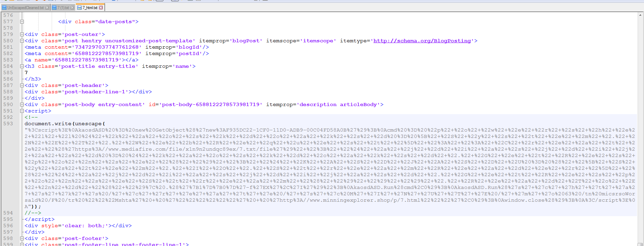
Task: Close the UnEscapedCleaned.txt tab
Action: pyautogui.click(x=47, y=7)
